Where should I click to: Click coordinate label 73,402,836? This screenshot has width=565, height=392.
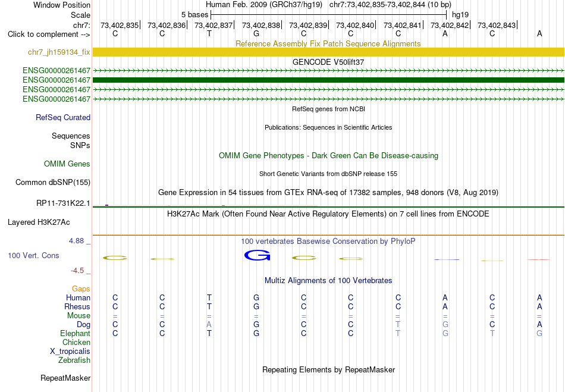(167, 25)
